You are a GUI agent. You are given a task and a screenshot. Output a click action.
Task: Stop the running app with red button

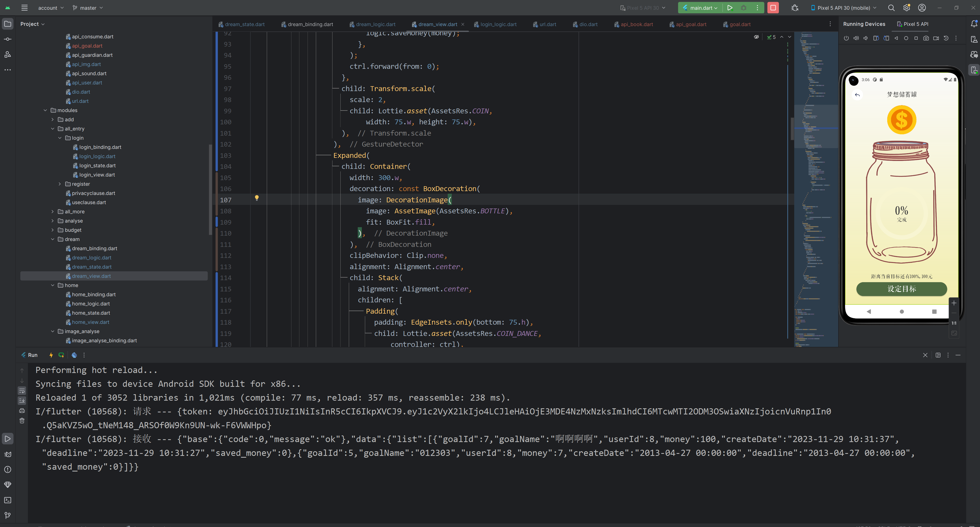pyautogui.click(x=773, y=8)
